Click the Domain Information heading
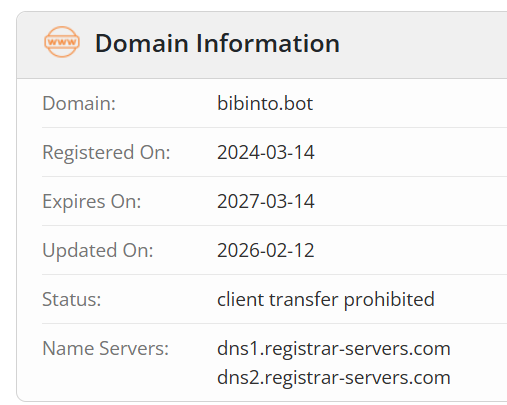 [x=217, y=43]
